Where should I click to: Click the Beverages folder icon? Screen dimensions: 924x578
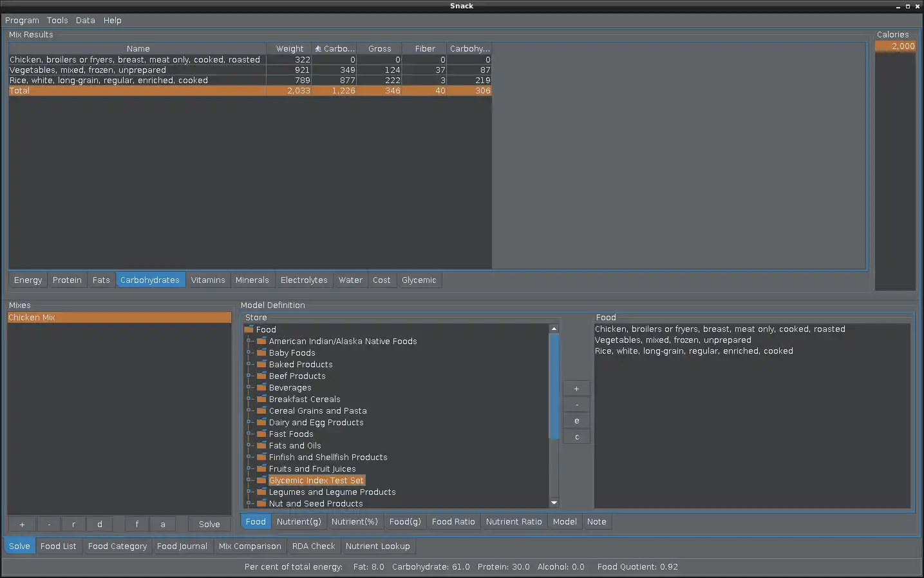pyautogui.click(x=261, y=387)
